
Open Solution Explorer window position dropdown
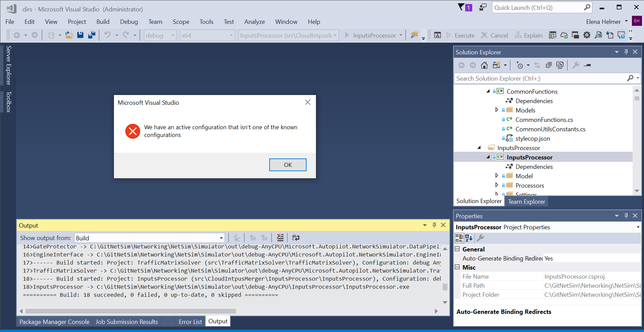click(x=617, y=52)
